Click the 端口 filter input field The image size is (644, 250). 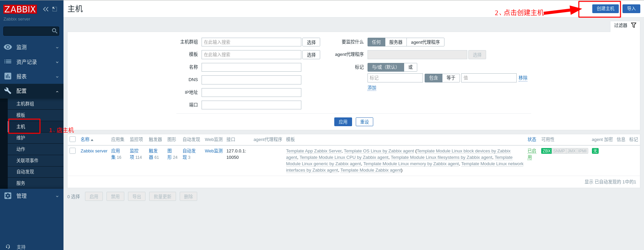(251, 105)
